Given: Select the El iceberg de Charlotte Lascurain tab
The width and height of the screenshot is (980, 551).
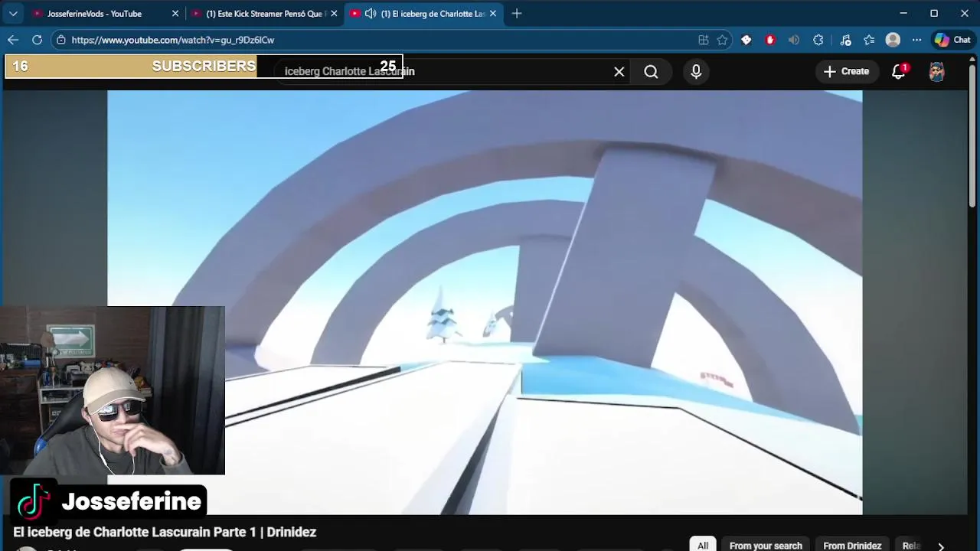Looking at the screenshot, I should coord(433,14).
